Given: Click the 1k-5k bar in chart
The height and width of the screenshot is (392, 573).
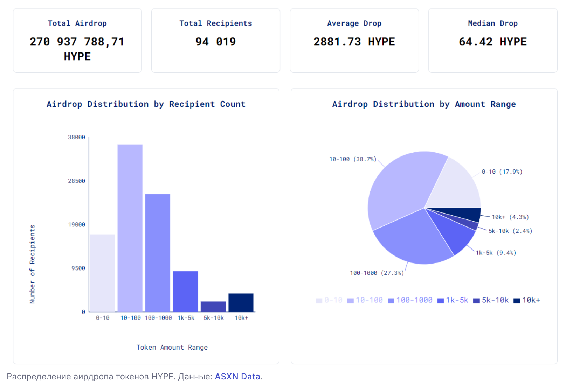Looking at the screenshot, I should tap(185, 292).
